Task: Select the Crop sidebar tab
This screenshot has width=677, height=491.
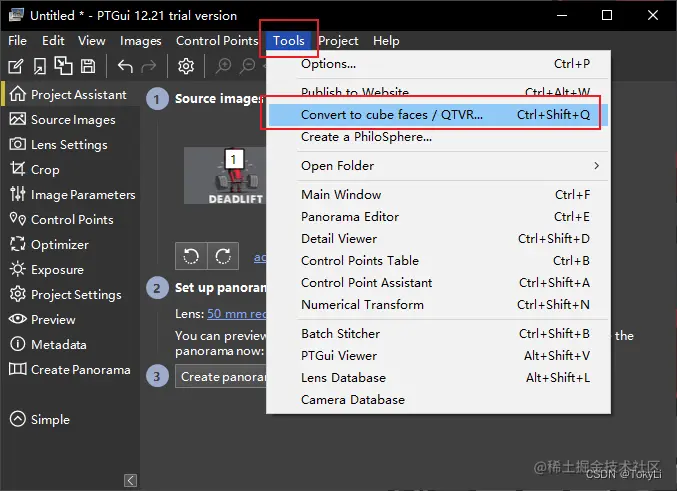Action: [x=70, y=170]
